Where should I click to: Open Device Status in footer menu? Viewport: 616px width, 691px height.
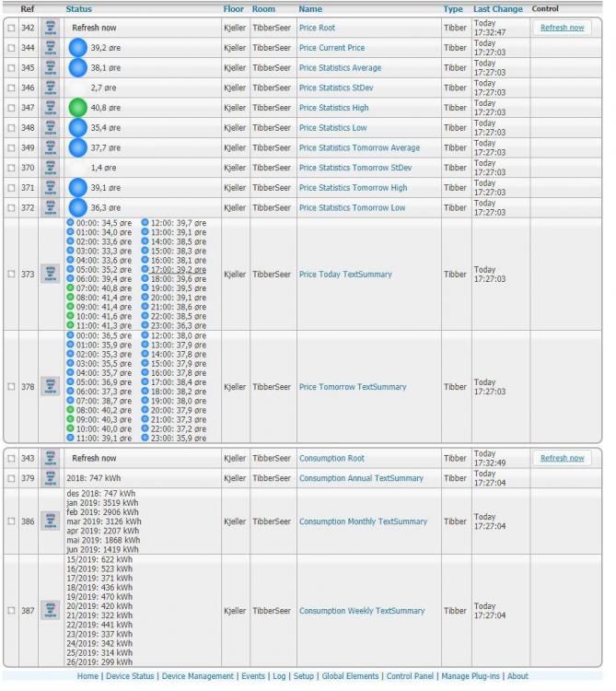[x=130, y=676]
